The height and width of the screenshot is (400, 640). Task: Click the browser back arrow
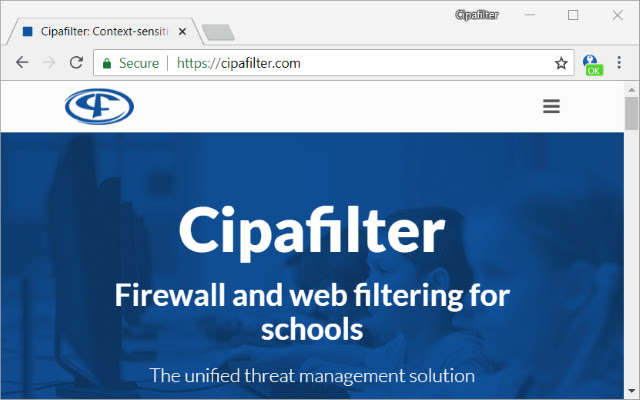click(22, 63)
